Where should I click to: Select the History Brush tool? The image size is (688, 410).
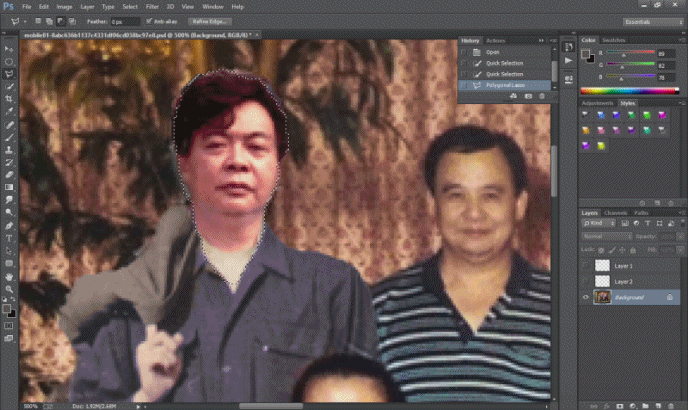pyautogui.click(x=9, y=162)
